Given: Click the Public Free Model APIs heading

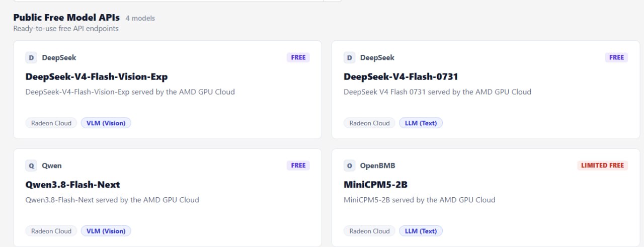Looking at the screenshot, I should point(66,17).
